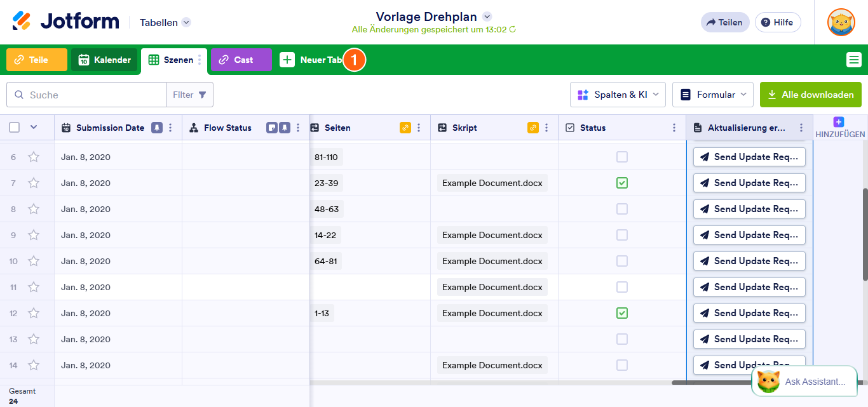Screen dimensions: 868x407
Task: Switch to the Cast tab
Action: (x=241, y=60)
